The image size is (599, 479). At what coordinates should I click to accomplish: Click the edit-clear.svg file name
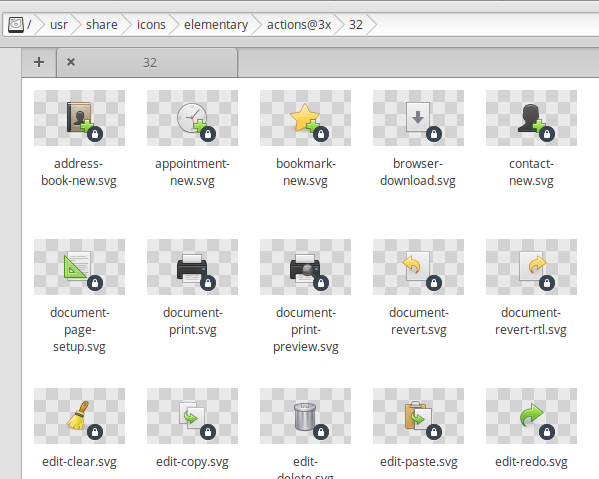coord(79,462)
